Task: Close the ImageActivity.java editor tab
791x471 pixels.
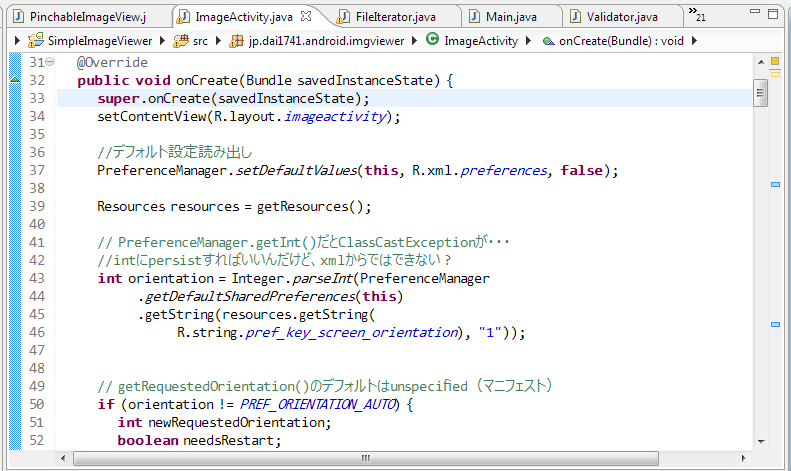Action: pyautogui.click(x=306, y=16)
